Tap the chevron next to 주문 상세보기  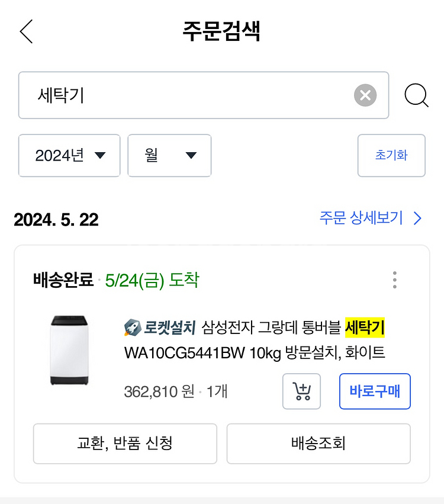[x=417, y=219]
